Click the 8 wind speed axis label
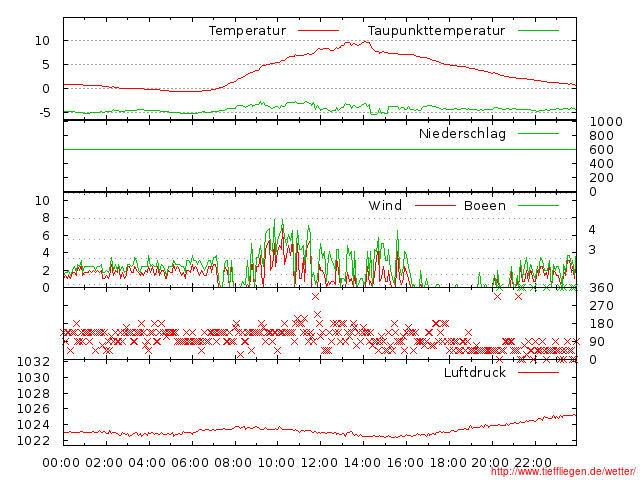The width and height of the screenshot is (640, 480). (x=46, y=218)
